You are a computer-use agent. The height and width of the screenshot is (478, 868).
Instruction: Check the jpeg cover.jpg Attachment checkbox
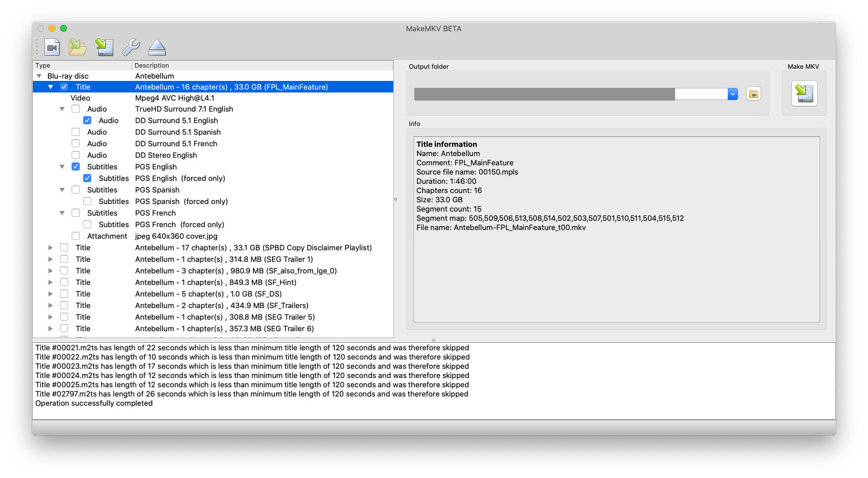coord(76,236)
